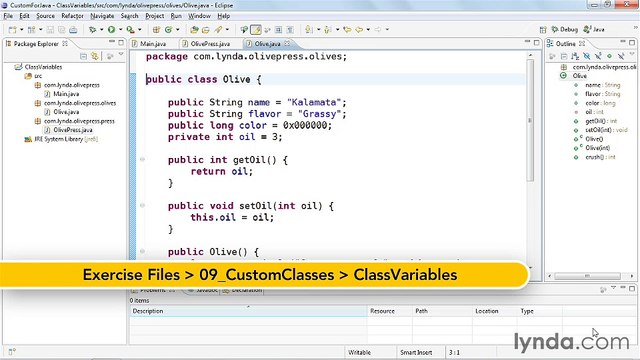The width and height of the screenshot is (640, 360).
Task: Click the Location column header
Action: pyautogui.click(x=495, y=311)
